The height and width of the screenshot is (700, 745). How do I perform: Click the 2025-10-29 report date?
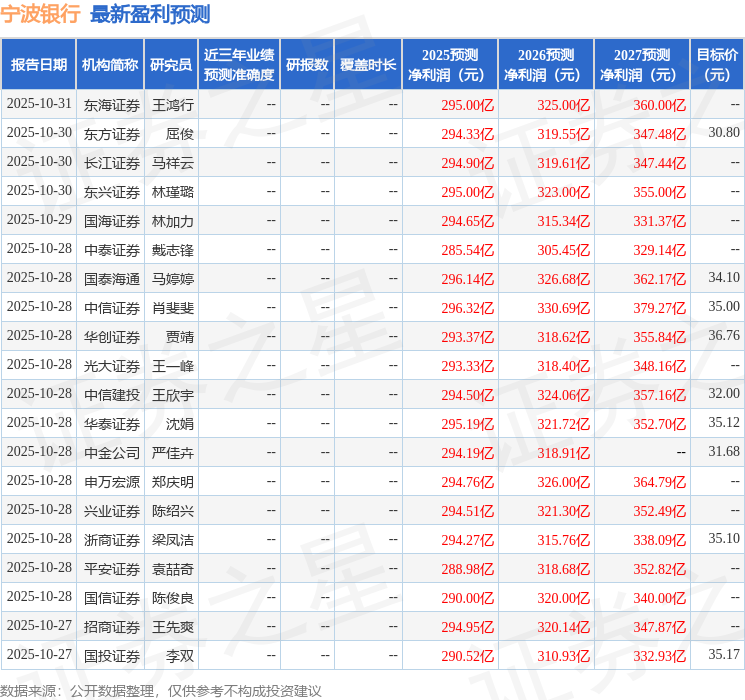point(39,219)
